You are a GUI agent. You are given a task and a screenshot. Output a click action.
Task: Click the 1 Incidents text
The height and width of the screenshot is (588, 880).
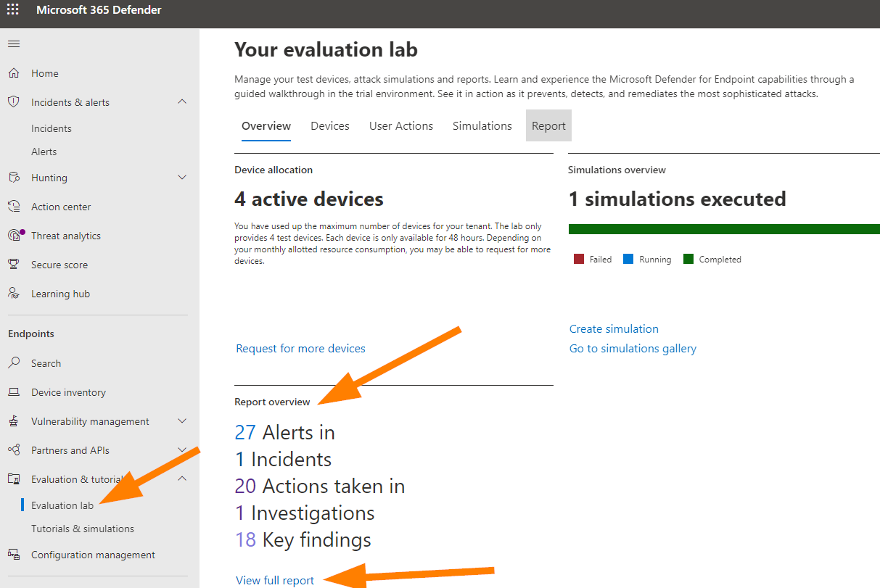pos(283,459)
